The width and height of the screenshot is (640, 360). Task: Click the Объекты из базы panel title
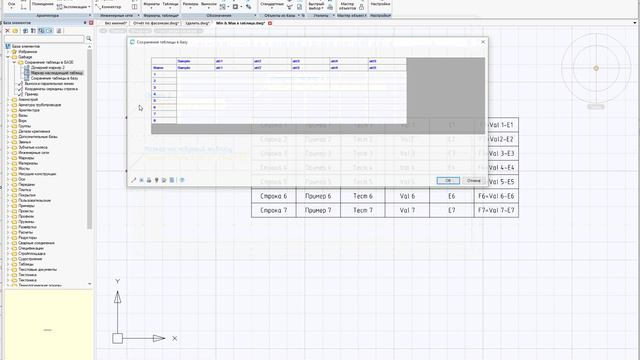[x=280, y=16]
